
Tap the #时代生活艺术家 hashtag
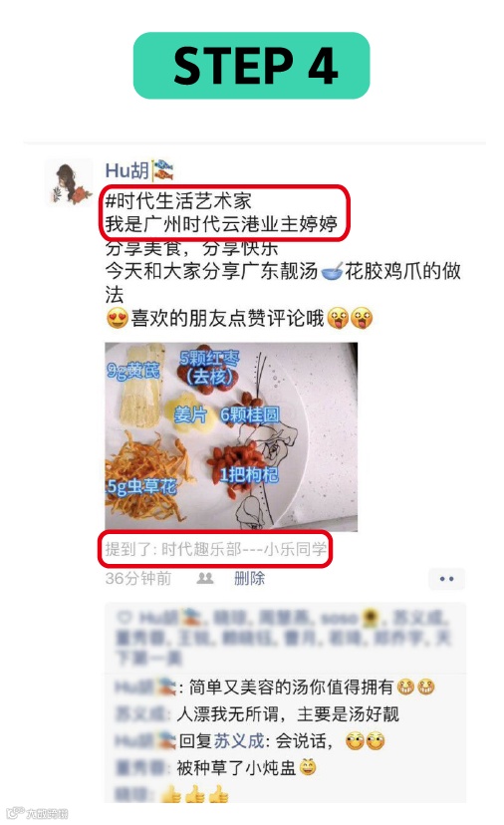click(178, 201)
